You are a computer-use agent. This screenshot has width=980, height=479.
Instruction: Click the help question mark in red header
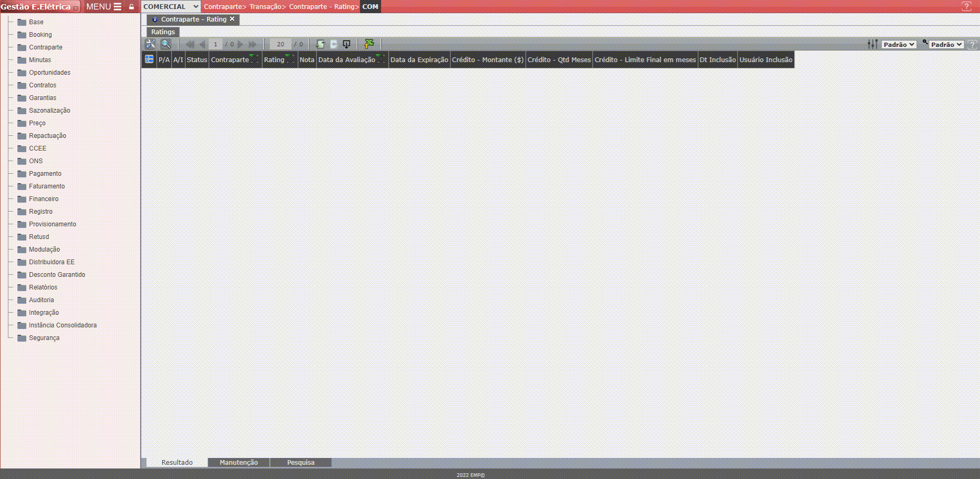coord(966,6)
